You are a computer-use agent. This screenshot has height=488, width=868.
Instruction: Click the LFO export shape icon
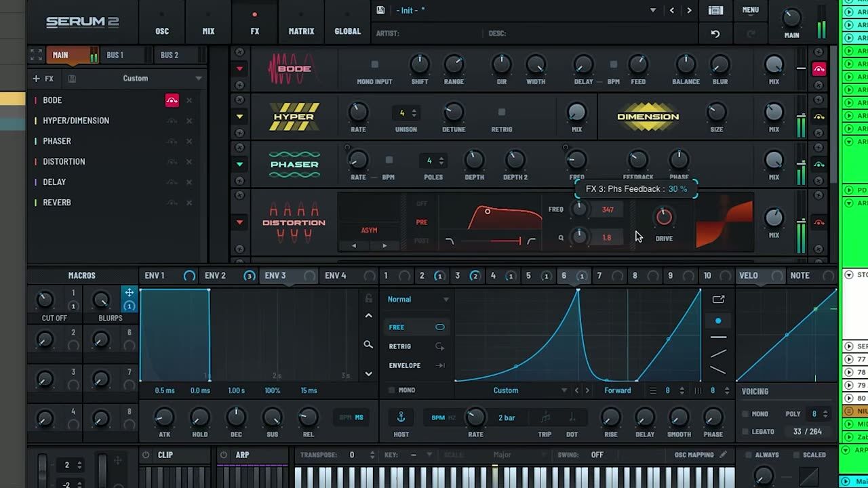(x=718, y=299)
